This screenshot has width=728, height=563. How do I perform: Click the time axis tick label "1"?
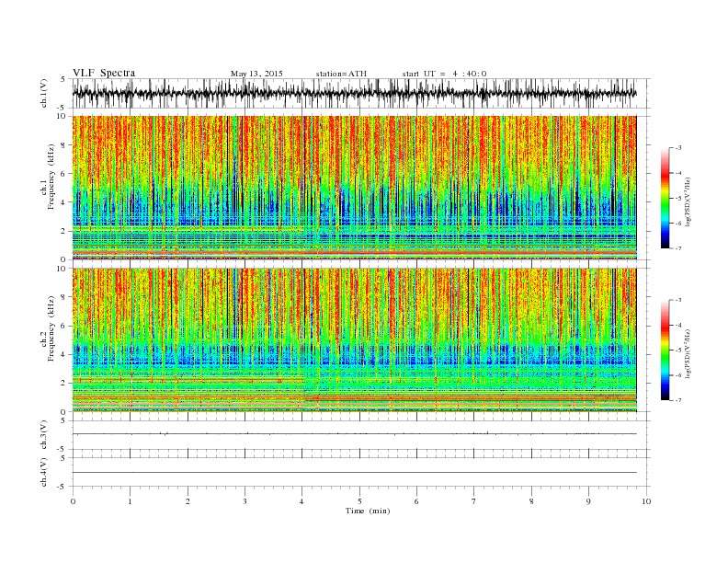pyautogui.click(x=131, y=501)
